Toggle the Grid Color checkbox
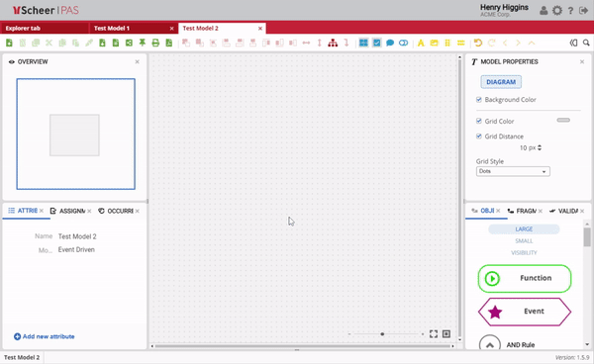The image size is (594, 364). click(x=479, y=121)
